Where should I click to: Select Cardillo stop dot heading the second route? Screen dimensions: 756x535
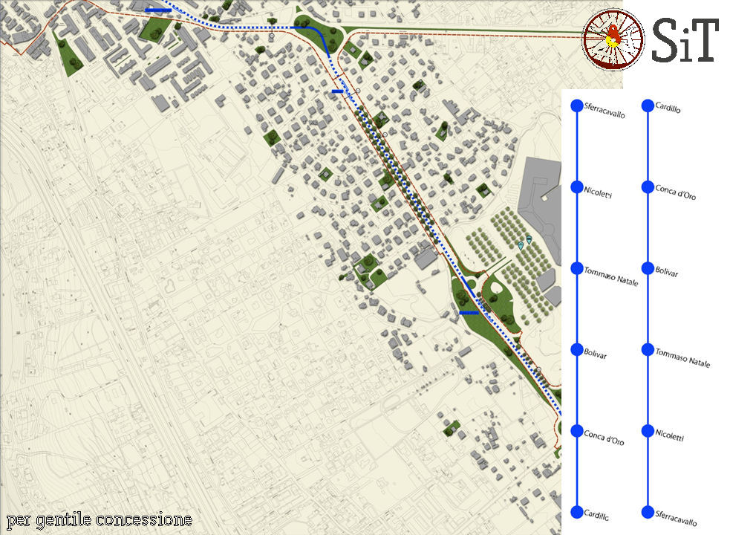pyautogui.click(x=648, y=106)
